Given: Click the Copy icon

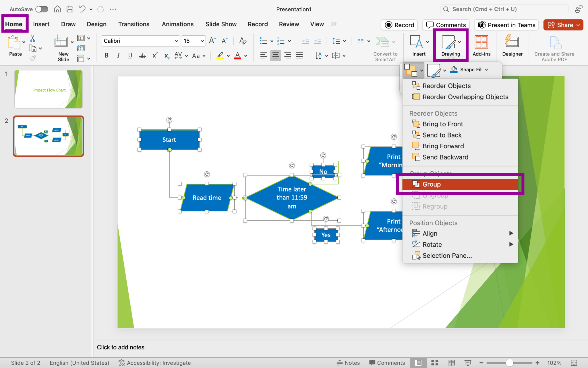Looking at the screenshot, I should (33, 48).
